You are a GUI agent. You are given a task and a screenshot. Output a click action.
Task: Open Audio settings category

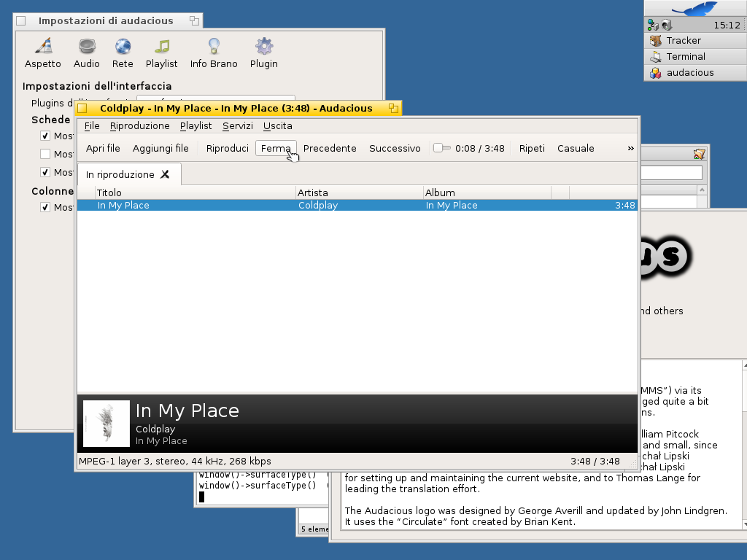click(87, 53)
